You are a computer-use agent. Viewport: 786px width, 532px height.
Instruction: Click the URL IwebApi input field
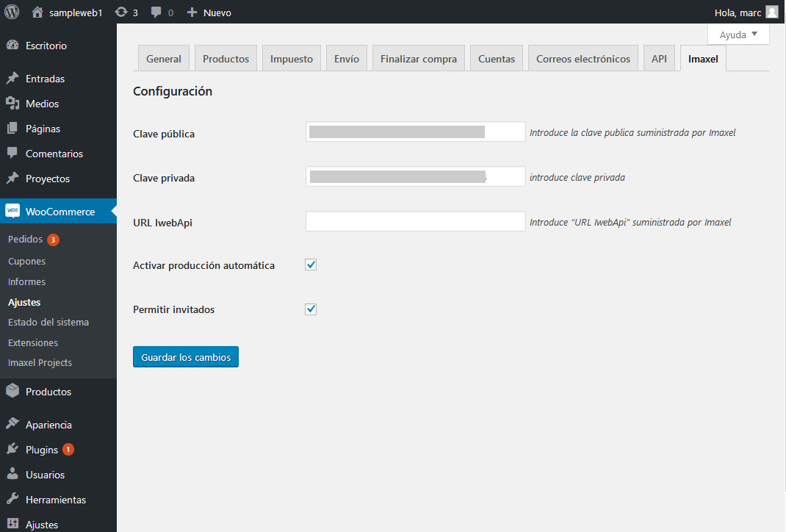pos(415,221)
